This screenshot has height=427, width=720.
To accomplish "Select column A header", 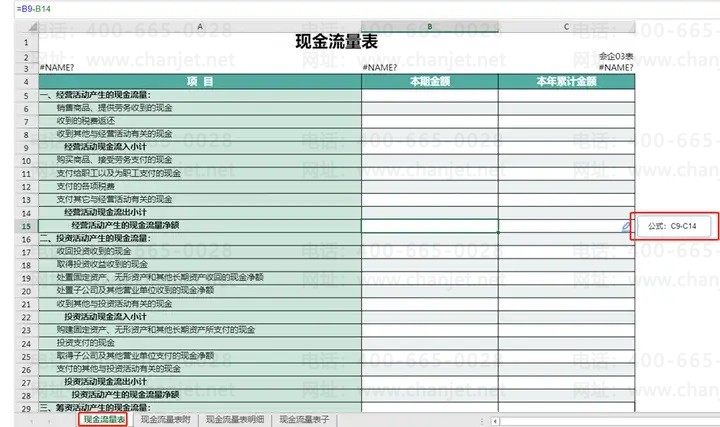I will (x=200, y=27).
